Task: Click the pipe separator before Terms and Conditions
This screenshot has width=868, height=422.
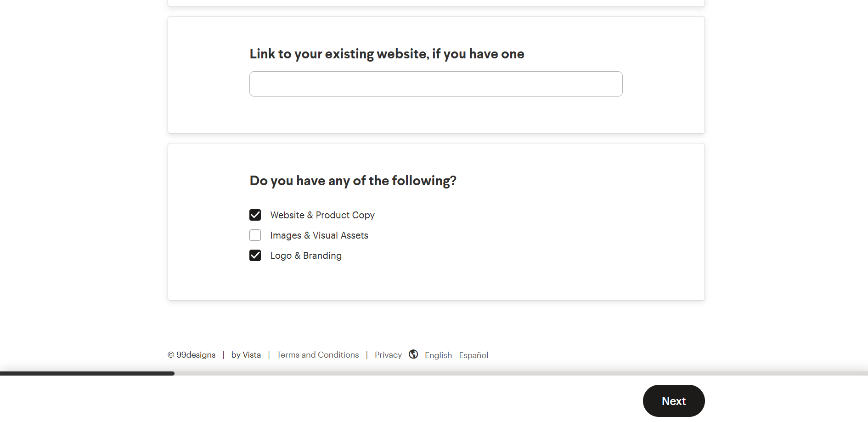Action: [x=269, y=355]
